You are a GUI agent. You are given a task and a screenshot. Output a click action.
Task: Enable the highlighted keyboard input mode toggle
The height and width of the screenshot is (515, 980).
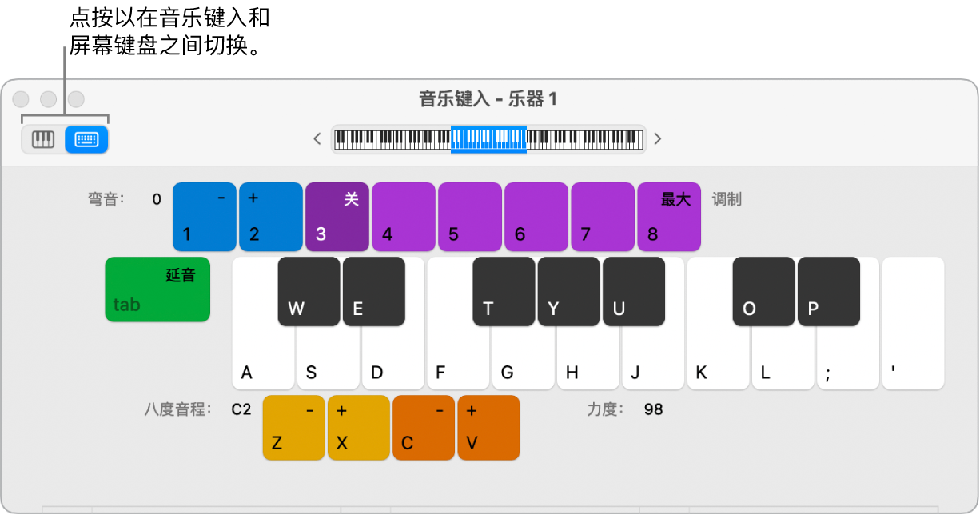click(88, 138)
